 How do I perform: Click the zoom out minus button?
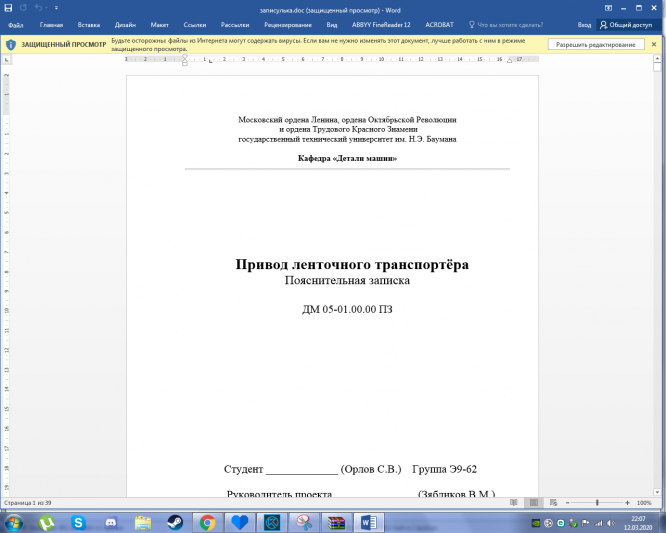pos(567,503)
